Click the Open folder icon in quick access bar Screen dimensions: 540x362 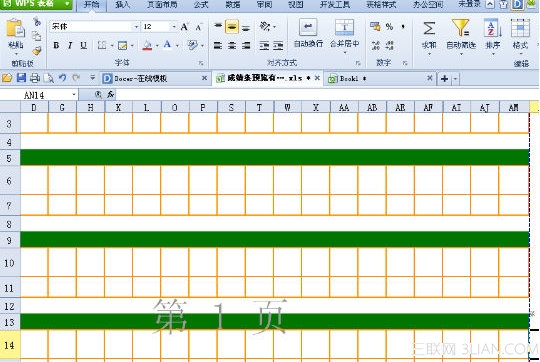(x=7, y=78)
